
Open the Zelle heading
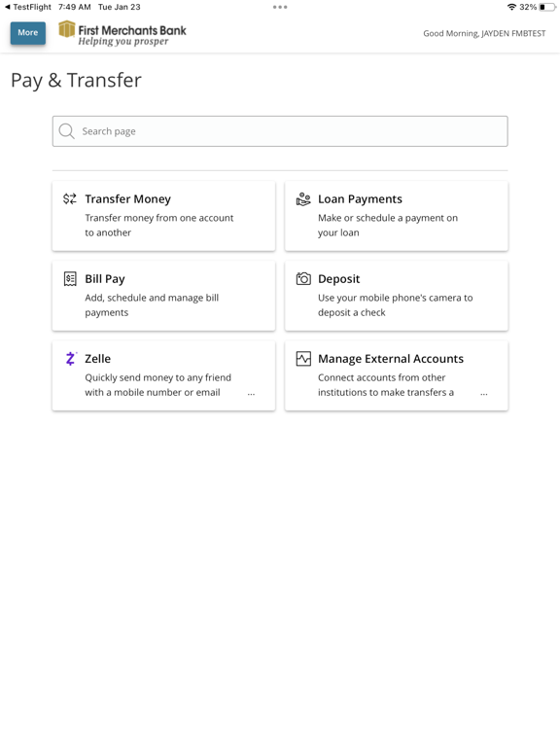tap(97, 358)
